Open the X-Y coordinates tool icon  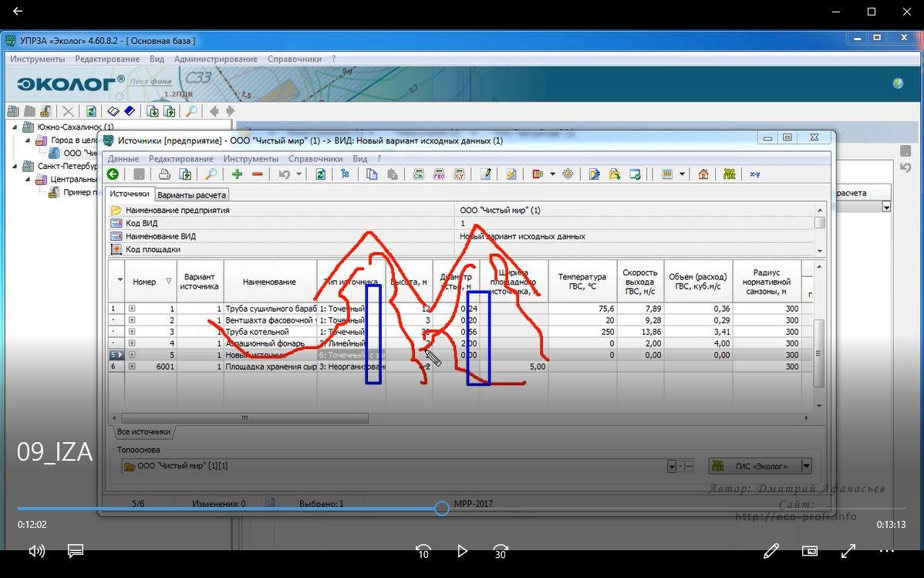(x=754, y=174)
